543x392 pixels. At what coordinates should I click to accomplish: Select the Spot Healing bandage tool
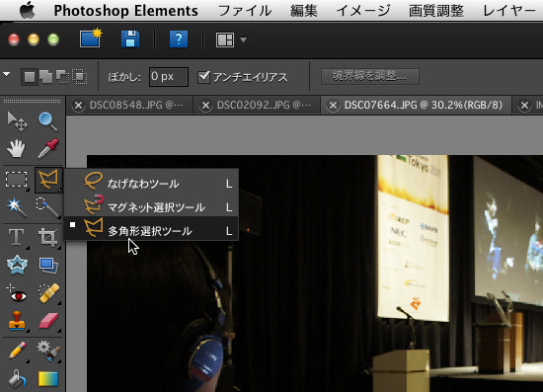pos(48,293)
